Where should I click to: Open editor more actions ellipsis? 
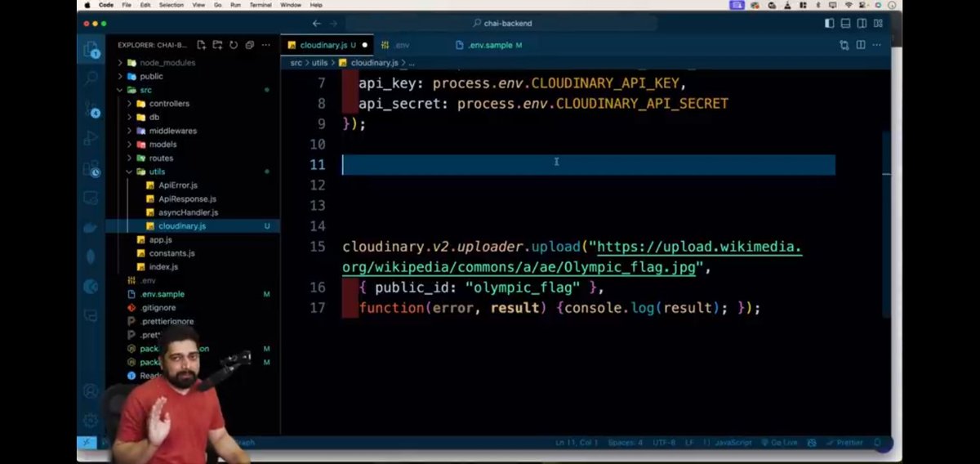point(878,45)
